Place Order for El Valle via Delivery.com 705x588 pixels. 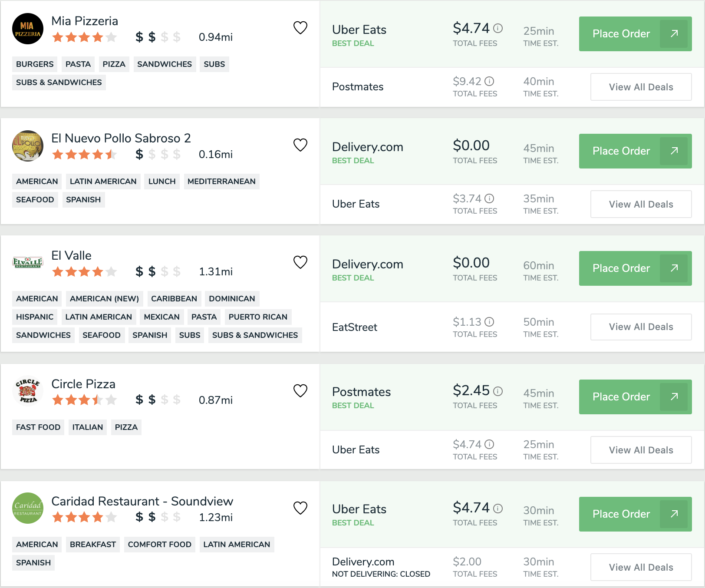pyautogui.click(x=635, y=268)
